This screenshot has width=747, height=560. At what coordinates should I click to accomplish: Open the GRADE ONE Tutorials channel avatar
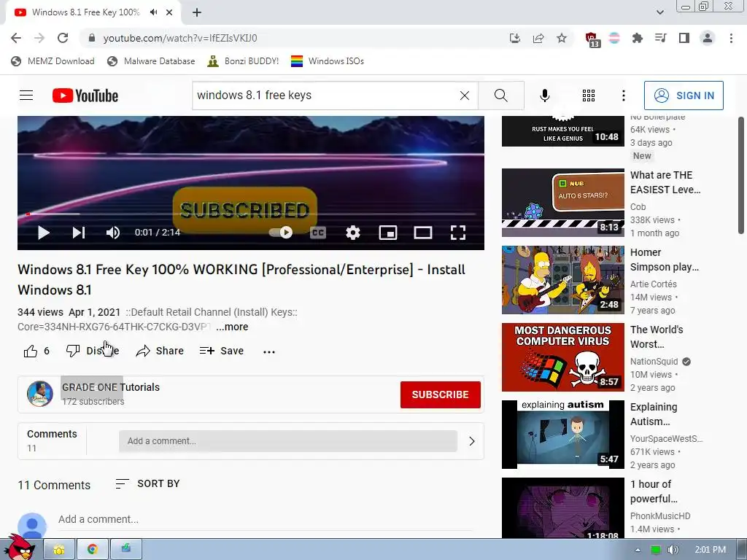tap(40, 394)
